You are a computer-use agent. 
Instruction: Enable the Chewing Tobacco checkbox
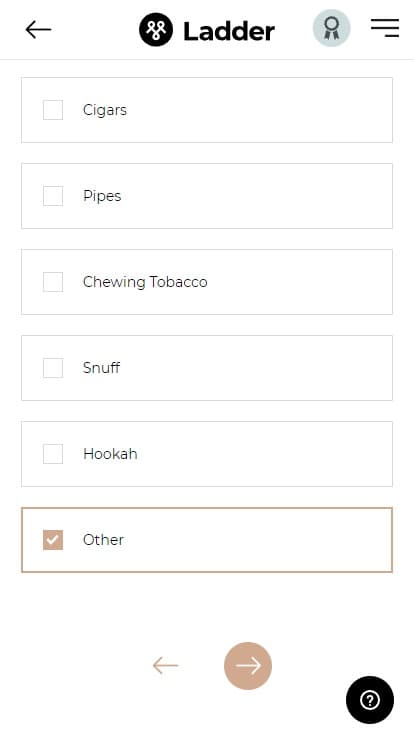click(53, 282)
